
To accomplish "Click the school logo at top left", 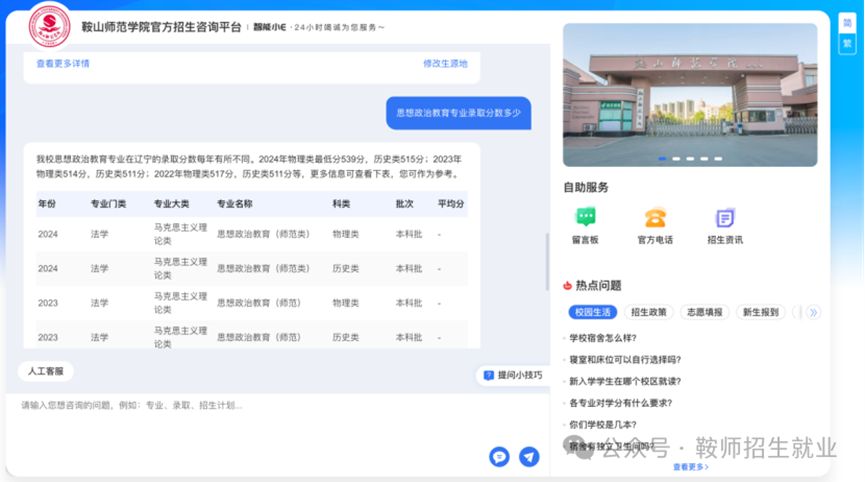I will [50, 26].
